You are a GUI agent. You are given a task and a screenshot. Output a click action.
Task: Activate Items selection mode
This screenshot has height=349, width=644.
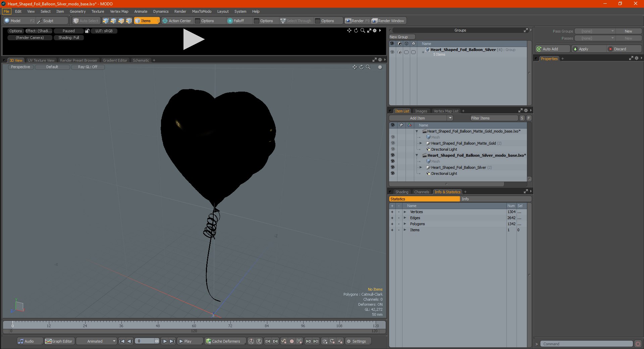(147, 21)
